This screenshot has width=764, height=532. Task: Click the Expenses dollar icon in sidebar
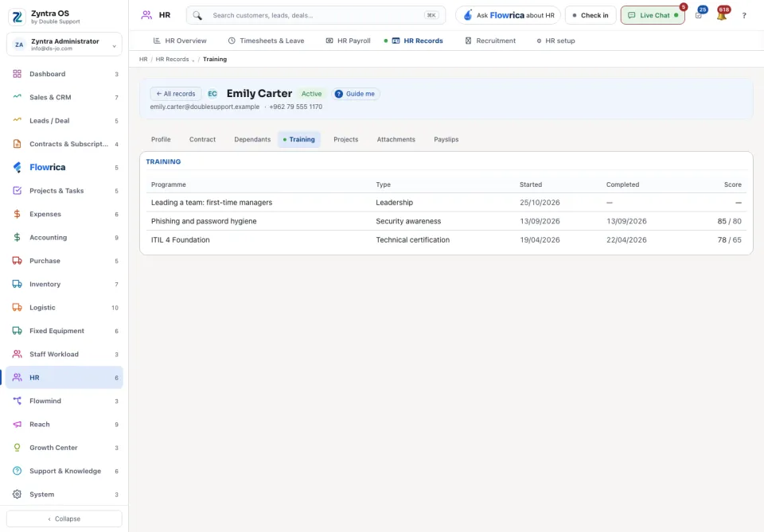[17, 214]
